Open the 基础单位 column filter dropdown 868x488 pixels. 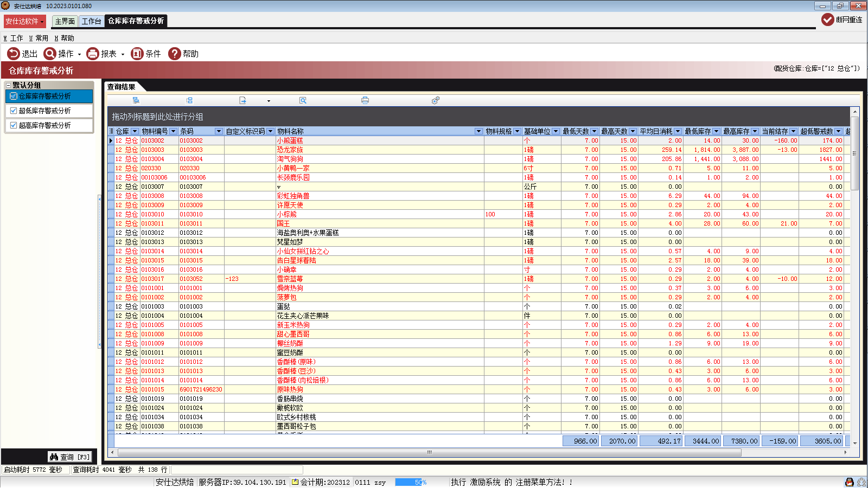[x=556, y=131]
